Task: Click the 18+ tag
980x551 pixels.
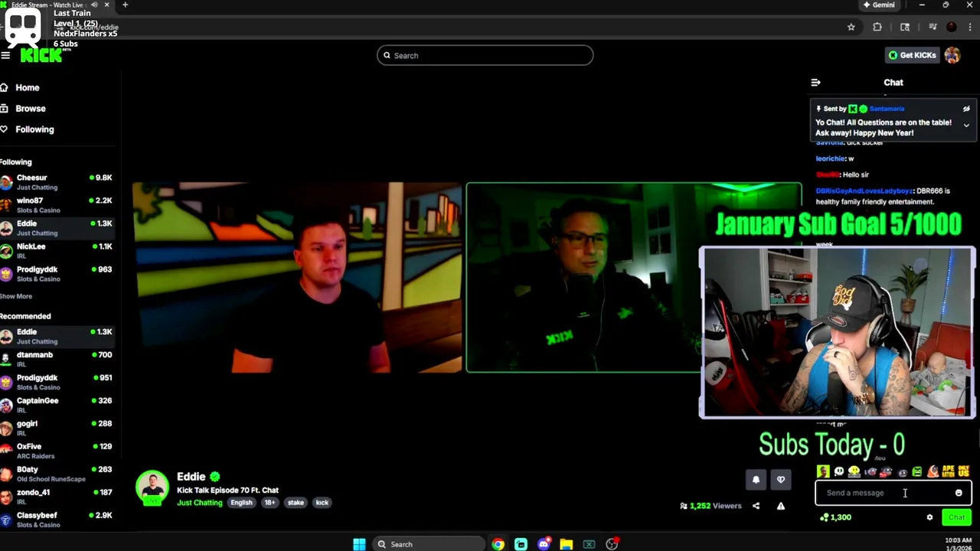Action: tap(269, 503)
